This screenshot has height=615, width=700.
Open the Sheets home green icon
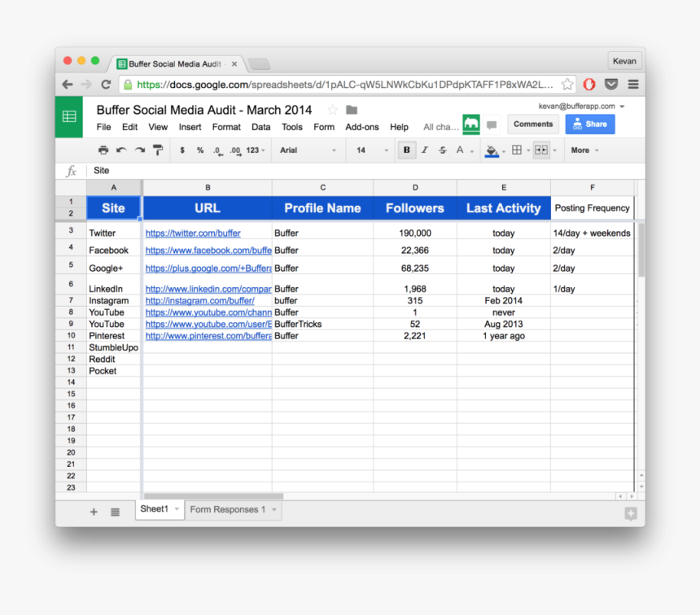point(69,117)
